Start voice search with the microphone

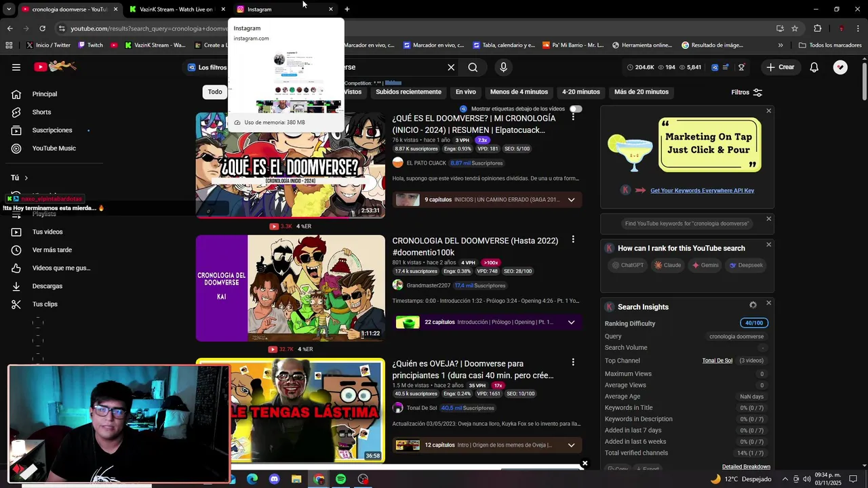(503, 67)
